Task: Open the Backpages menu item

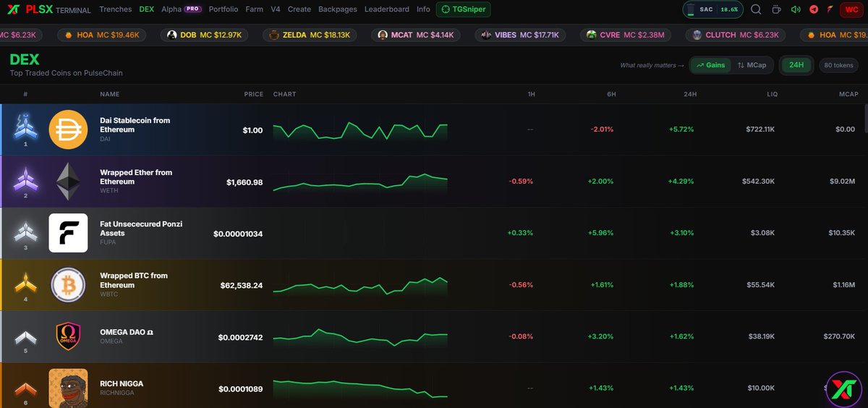Action: click(338, 9)
